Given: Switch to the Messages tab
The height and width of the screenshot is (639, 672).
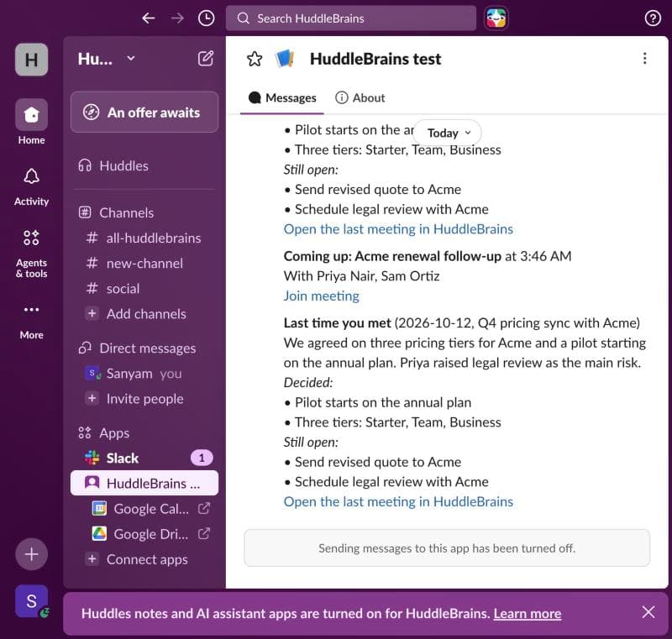Looking at the screenshot, I should click(282, 97).
